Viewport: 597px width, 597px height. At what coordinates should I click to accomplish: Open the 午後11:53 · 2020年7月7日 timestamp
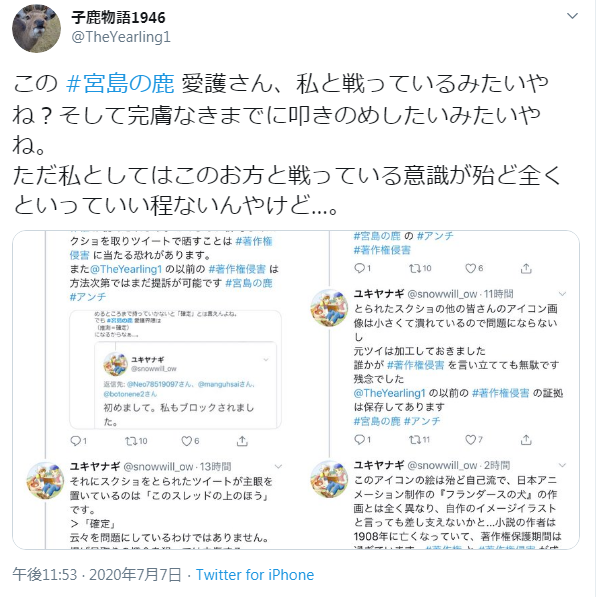pyautogui.click(x=97, y=575)
